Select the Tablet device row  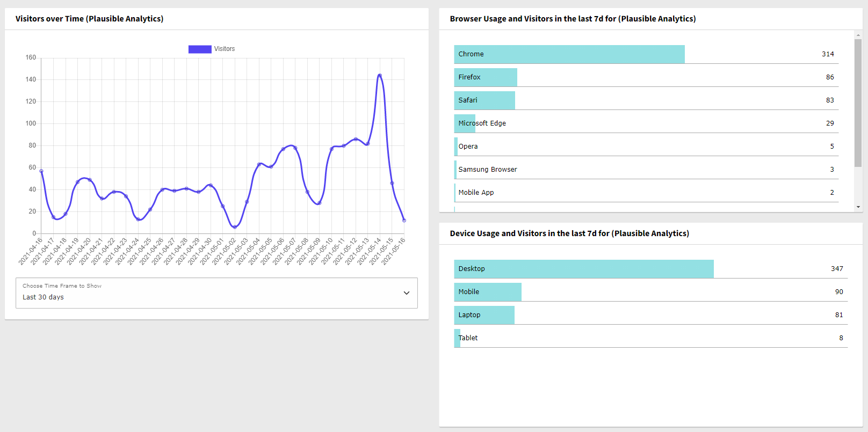651,338
